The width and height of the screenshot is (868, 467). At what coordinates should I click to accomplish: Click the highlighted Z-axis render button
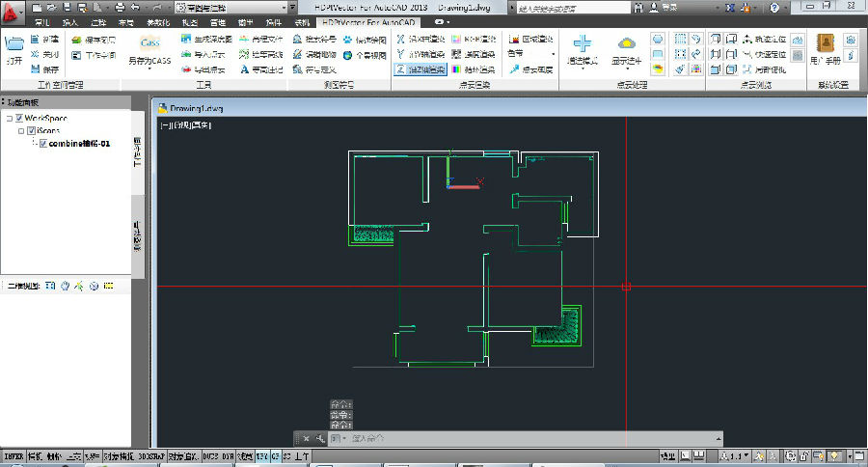[x=420, y=69]
